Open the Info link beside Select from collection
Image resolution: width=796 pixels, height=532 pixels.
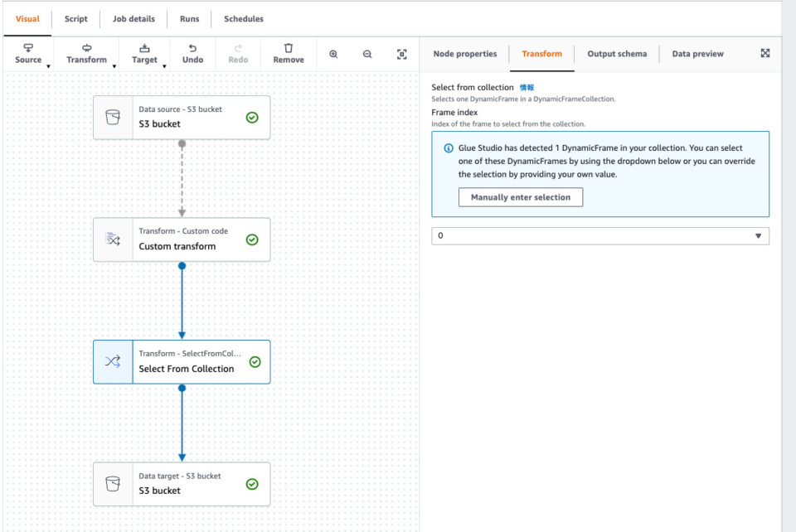click(527, 87)
